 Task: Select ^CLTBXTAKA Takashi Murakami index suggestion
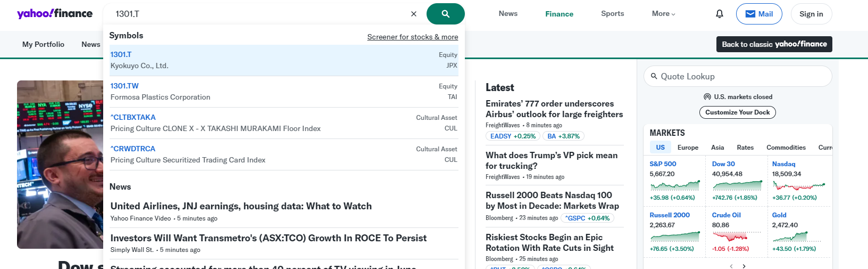pos(284,123)
